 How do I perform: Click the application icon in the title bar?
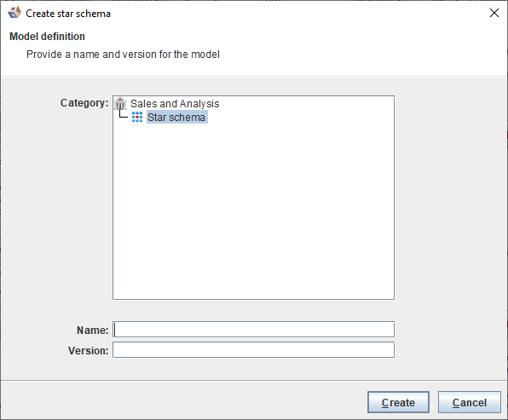[x=14, y=13]
